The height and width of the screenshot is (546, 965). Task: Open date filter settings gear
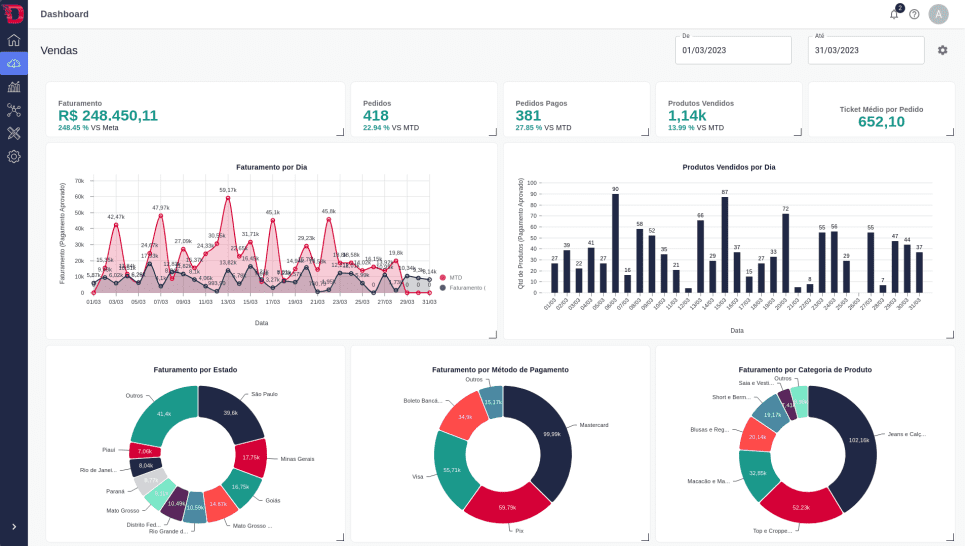click(x=942, y=50)
